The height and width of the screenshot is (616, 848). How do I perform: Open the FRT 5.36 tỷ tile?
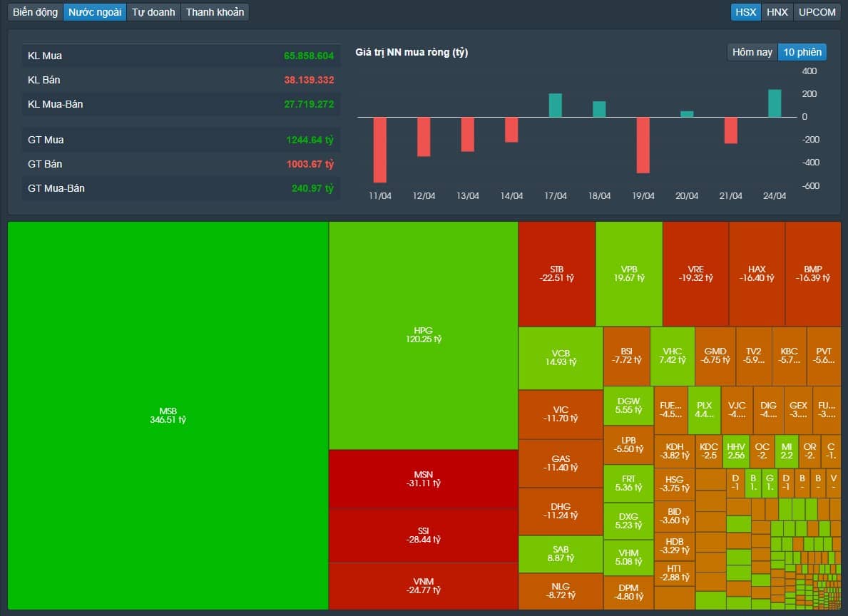[x=628, y=483]
